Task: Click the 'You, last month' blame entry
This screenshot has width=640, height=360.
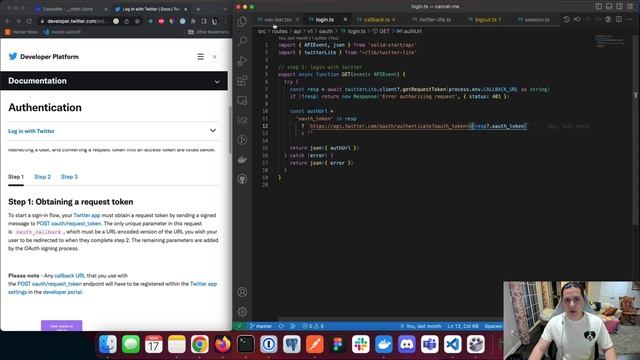Action: point(421,326)
